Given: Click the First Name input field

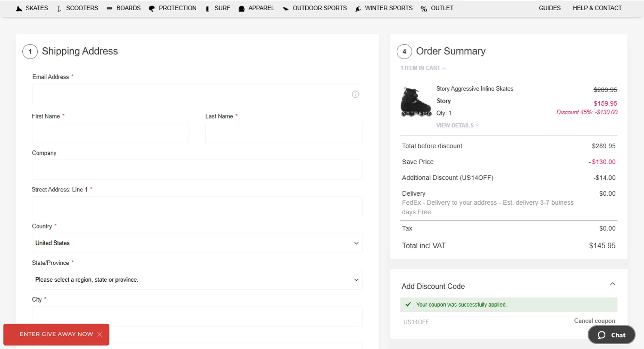Looking at the screenshot, I should coord(110,133).
